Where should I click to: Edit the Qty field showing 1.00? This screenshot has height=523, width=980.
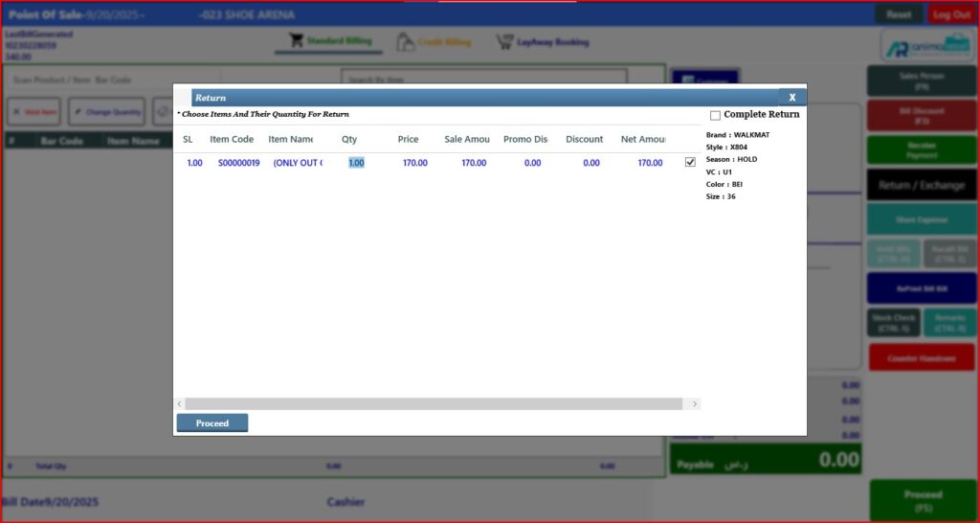pyautogui.click(x=356, y=163)
